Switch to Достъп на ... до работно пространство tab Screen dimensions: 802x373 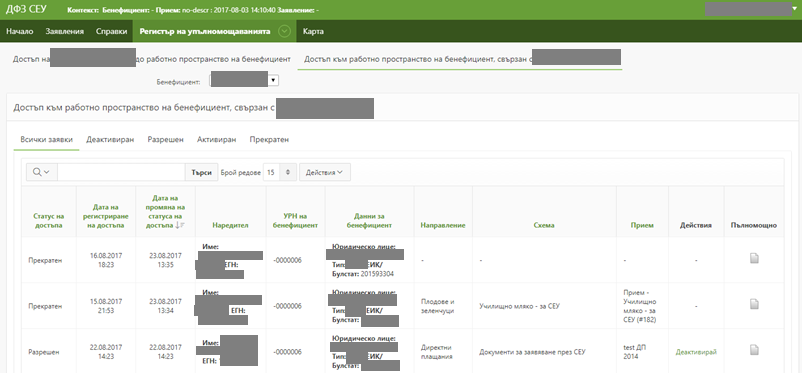coord(152,59)
